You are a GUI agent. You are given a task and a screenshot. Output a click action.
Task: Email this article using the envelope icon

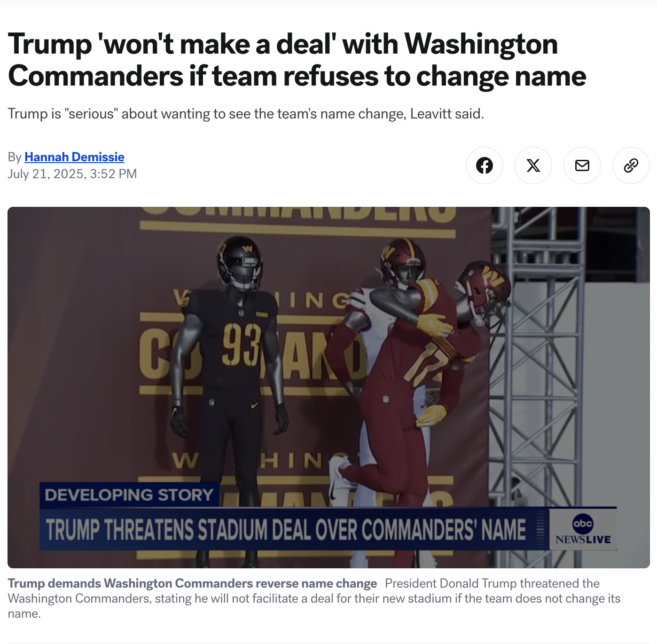click(582, 165)
